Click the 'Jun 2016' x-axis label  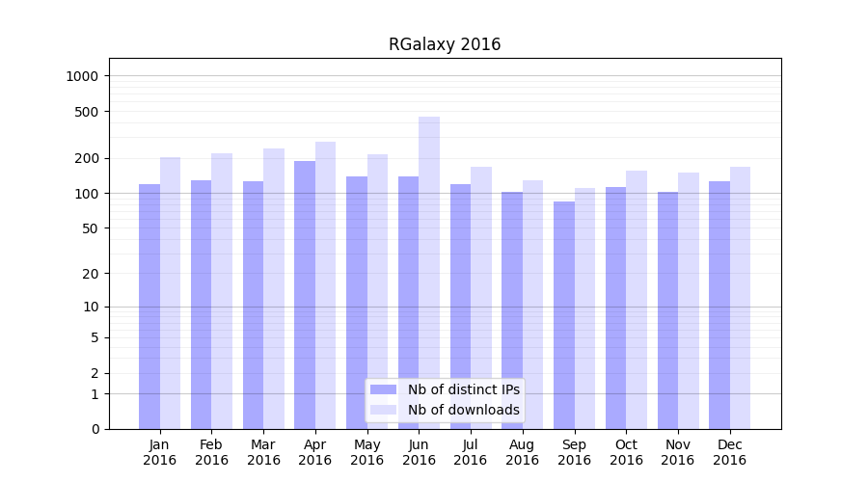tap(419, 452)
